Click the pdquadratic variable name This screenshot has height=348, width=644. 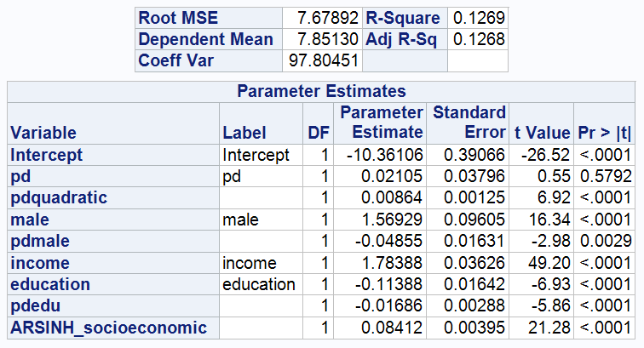pos(59,198)
